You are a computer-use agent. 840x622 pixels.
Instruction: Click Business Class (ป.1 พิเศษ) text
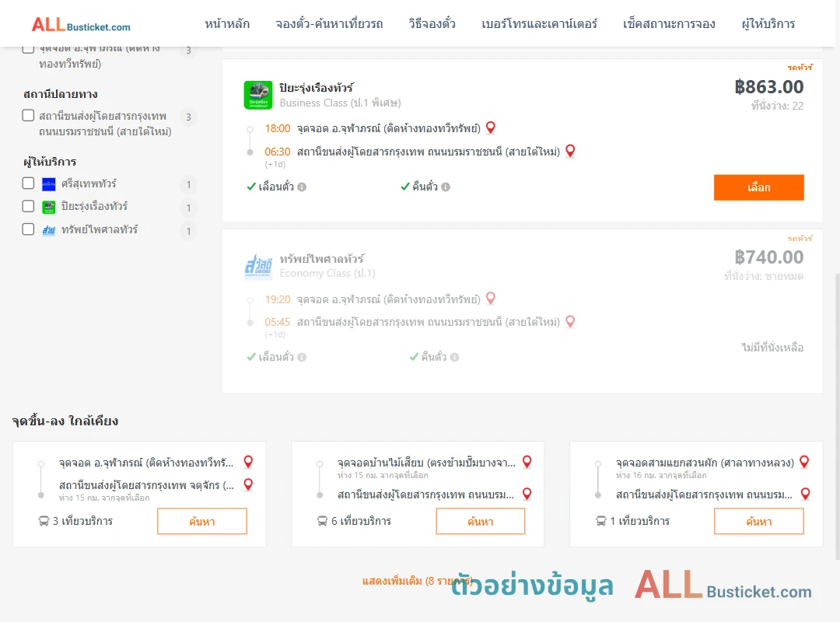340,103
